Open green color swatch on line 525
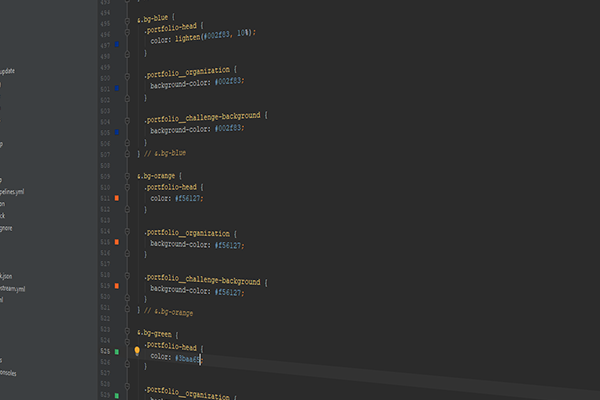The height and width of the screenshot is (400, 600). click(x=117, y=352)
